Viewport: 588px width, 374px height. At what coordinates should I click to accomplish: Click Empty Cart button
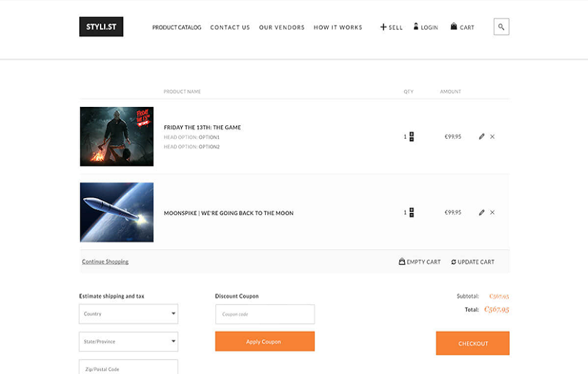[420, 261]
